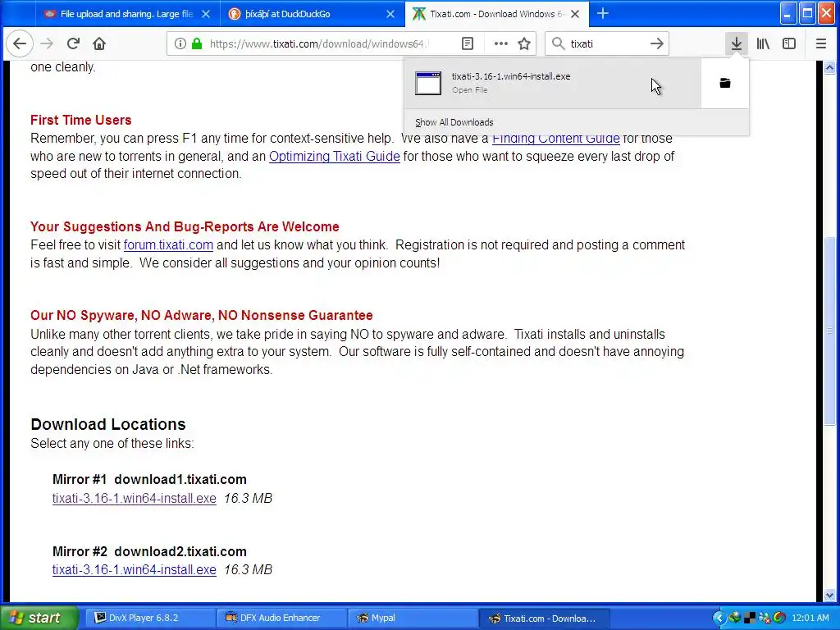This screenshot has width=840, height=630.
Task: Click the taskbar clock 12:01 AM
Action: pos(810,618)
